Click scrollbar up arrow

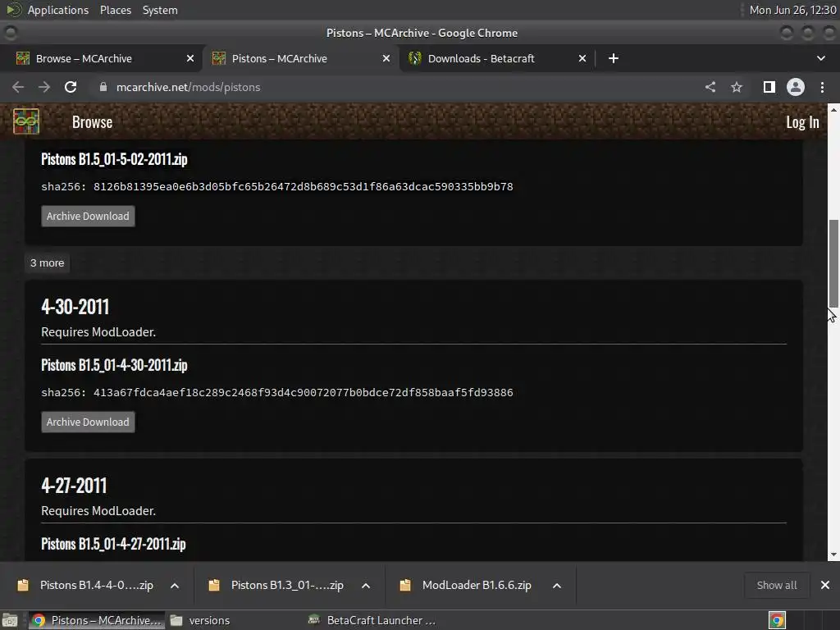click(x=833, y=109)
